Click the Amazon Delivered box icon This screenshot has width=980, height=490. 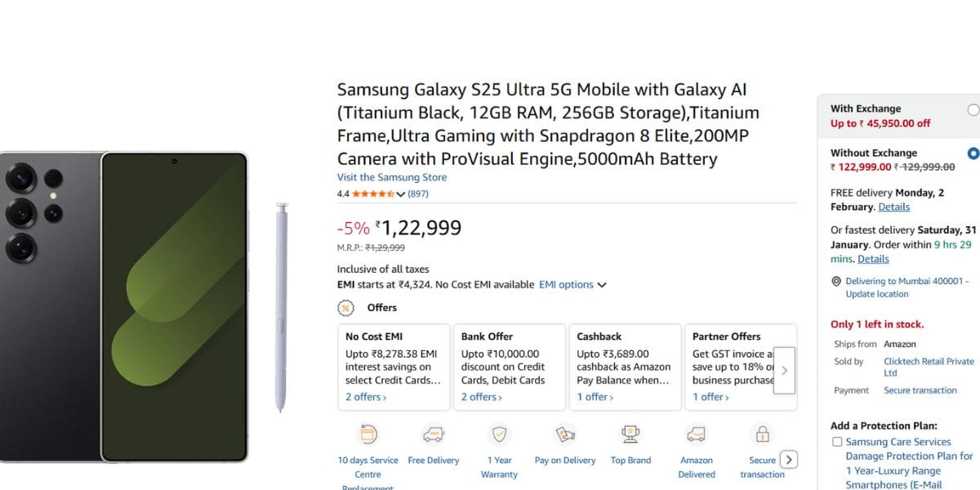(x=696, y=434)
